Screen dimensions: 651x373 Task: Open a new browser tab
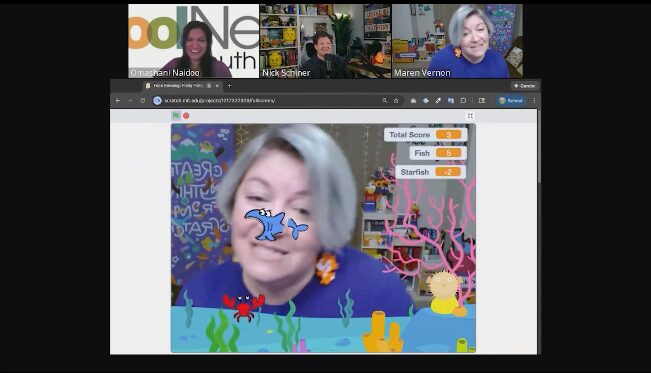(x=229, y=86)
